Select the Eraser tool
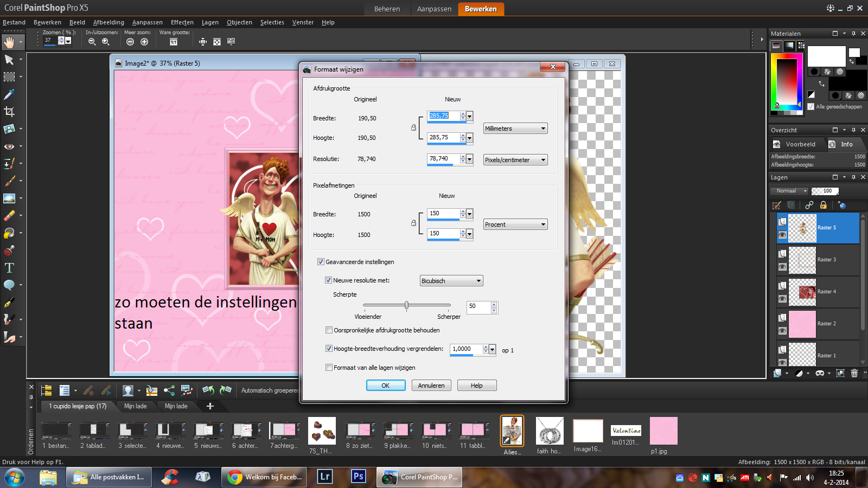Viewport: 868px width, 488px height. click(x=9, y=216)
